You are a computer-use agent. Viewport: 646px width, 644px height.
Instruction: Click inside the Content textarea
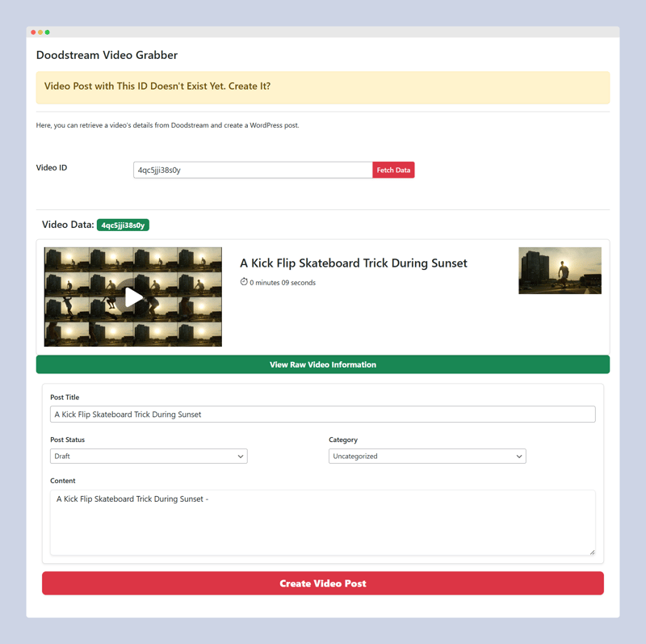click(x=322, y=522)
